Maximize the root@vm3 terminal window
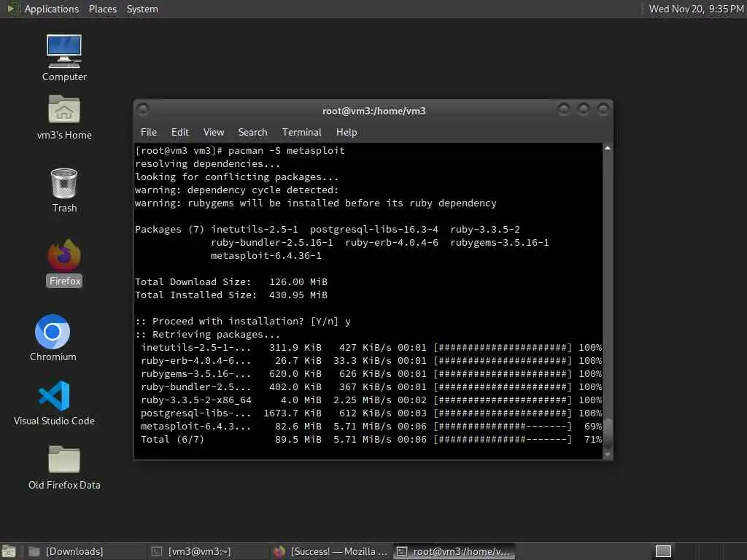This screenshot has height=560, width=747. tap(583, 109)
